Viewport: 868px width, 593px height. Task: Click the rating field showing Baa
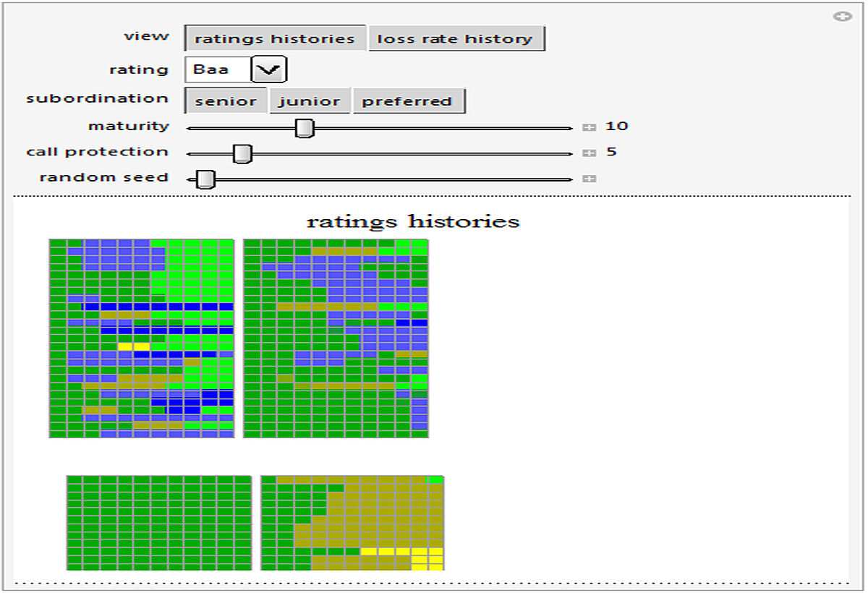[218, 70]
